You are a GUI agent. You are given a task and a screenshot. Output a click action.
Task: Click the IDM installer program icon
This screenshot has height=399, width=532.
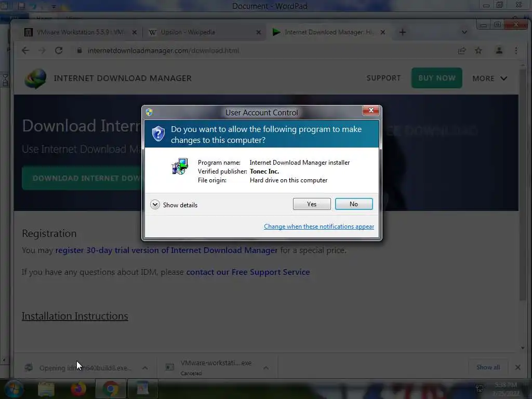[x=180, y=166]
